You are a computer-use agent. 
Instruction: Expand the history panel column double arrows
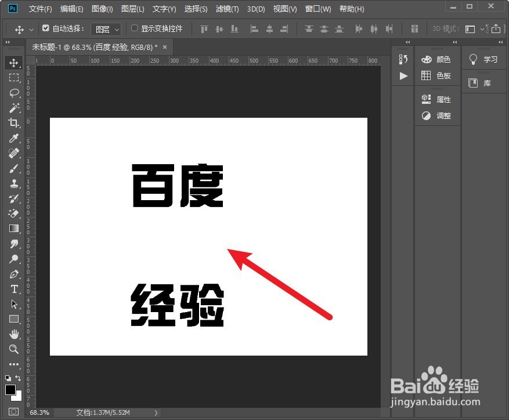click(x=407, y=42)
